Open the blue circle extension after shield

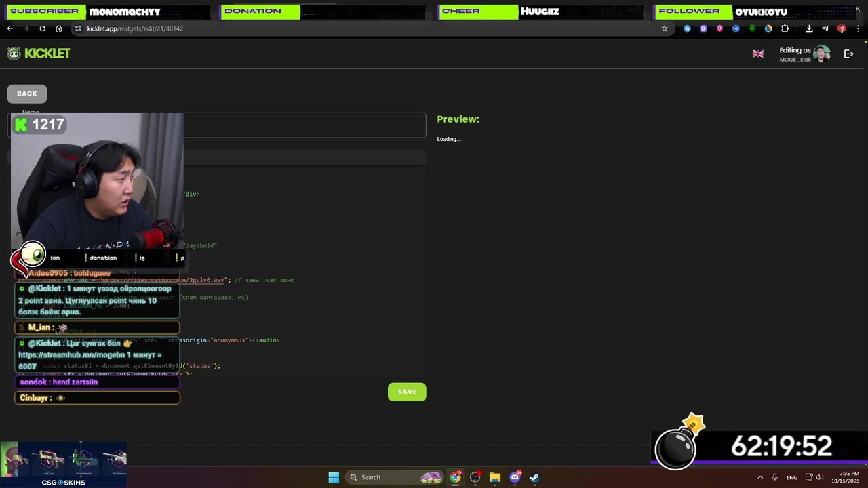point(736,28)
